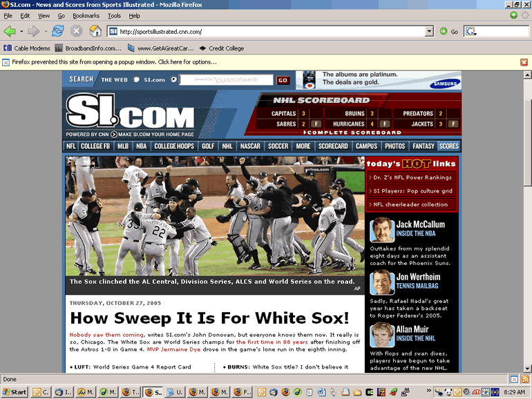This screenshot has width=532, height=399.
Task: Reload the page with the Refresh icon
Action: [x=57, y=31]
